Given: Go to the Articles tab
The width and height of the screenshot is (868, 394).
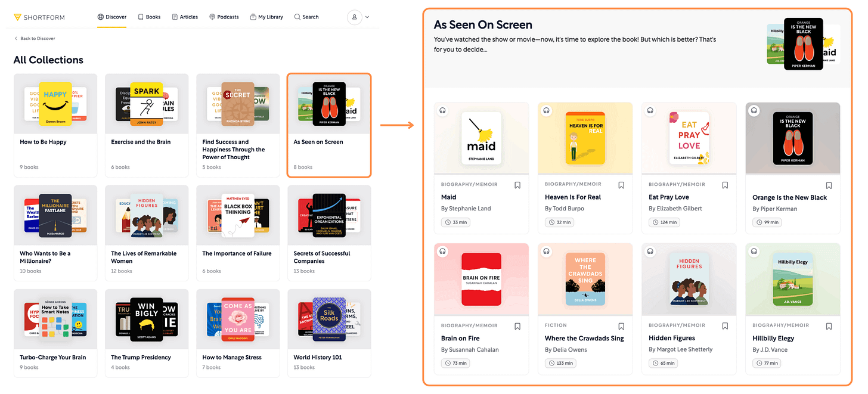Looking at the screenshot, I should pyautogui.click(x=185, y=17).
